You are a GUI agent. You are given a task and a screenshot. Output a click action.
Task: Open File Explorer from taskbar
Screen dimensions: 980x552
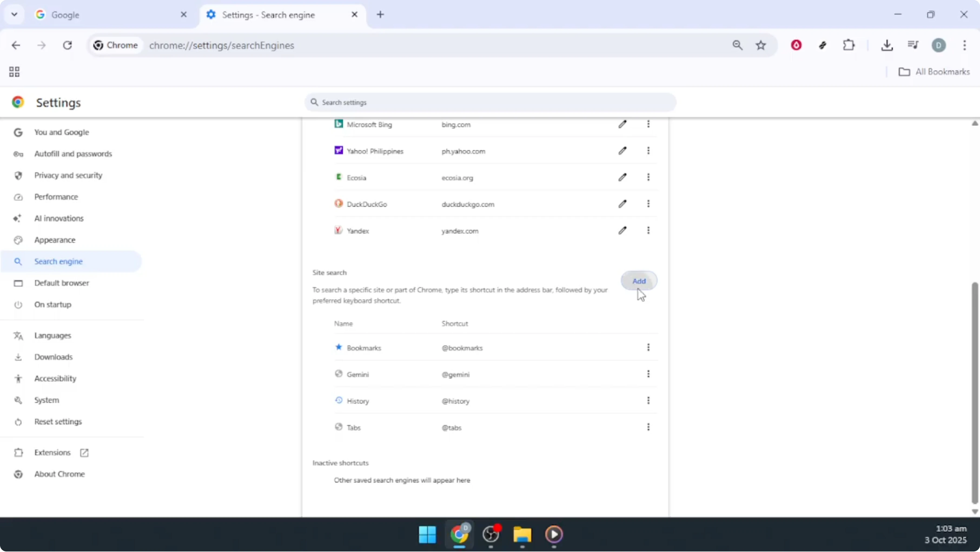coord(522,534)
